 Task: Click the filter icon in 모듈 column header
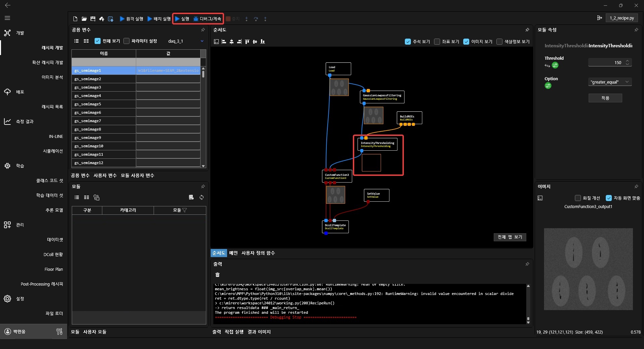[x=184, y=210]
